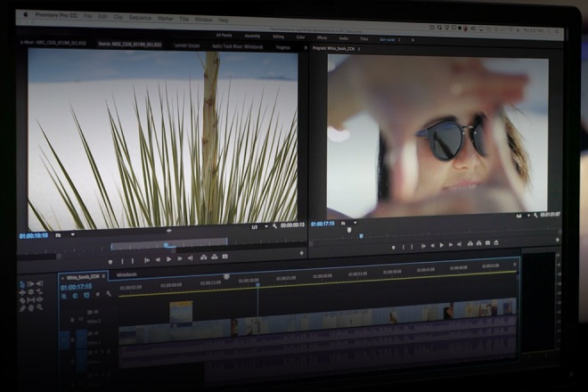Screen dimensions: 588x392
Task: Open the Sequence menu
Action: pyautogui.click(x=140, y=18)
